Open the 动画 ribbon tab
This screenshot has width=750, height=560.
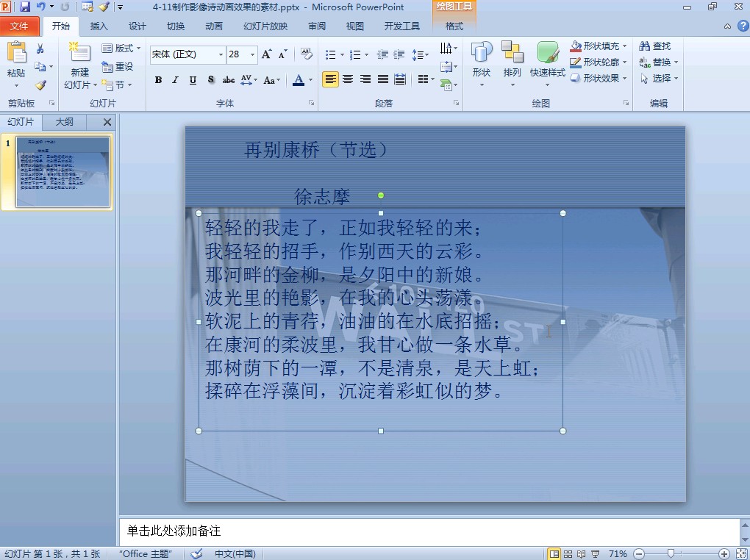213,26
